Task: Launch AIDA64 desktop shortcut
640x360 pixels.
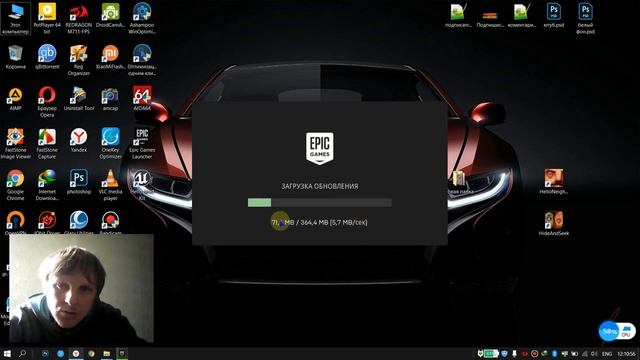Action: pyautogui.click(x=142, y=98)
